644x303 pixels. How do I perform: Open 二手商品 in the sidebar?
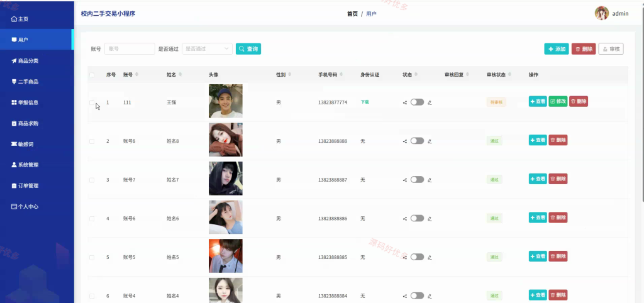(36, 82)
